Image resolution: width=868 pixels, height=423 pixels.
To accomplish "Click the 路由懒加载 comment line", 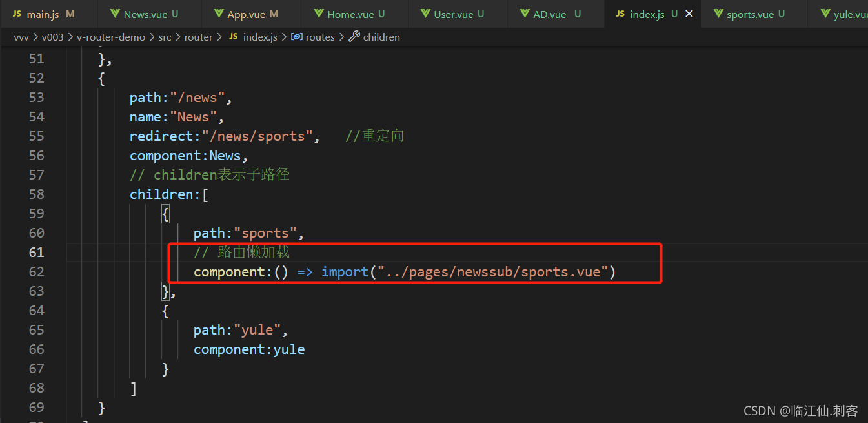I will tap(242, 253).
